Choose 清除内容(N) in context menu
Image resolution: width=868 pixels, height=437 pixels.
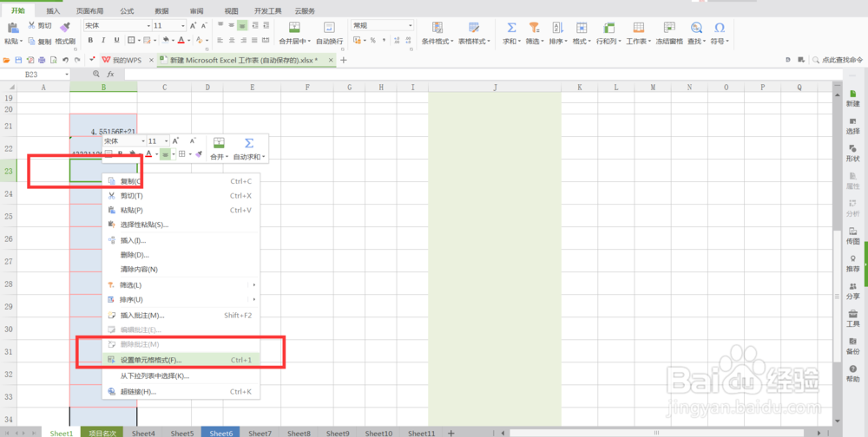[x=181, y=270]
